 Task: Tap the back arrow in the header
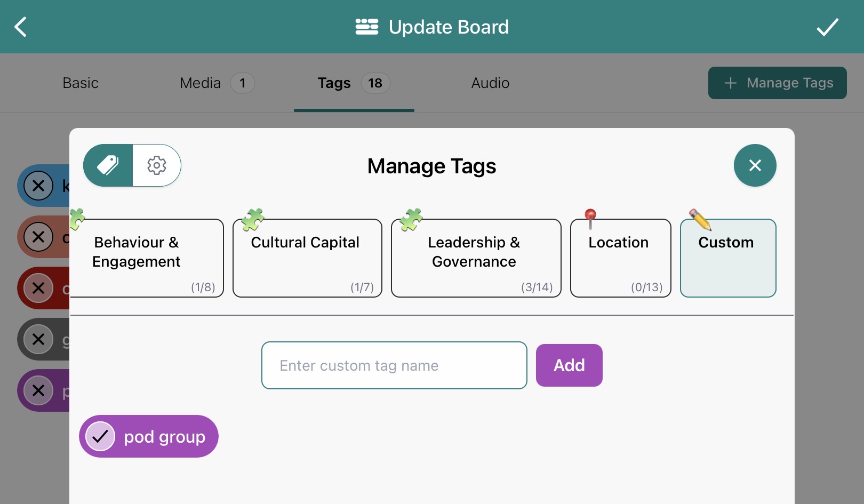21,27
